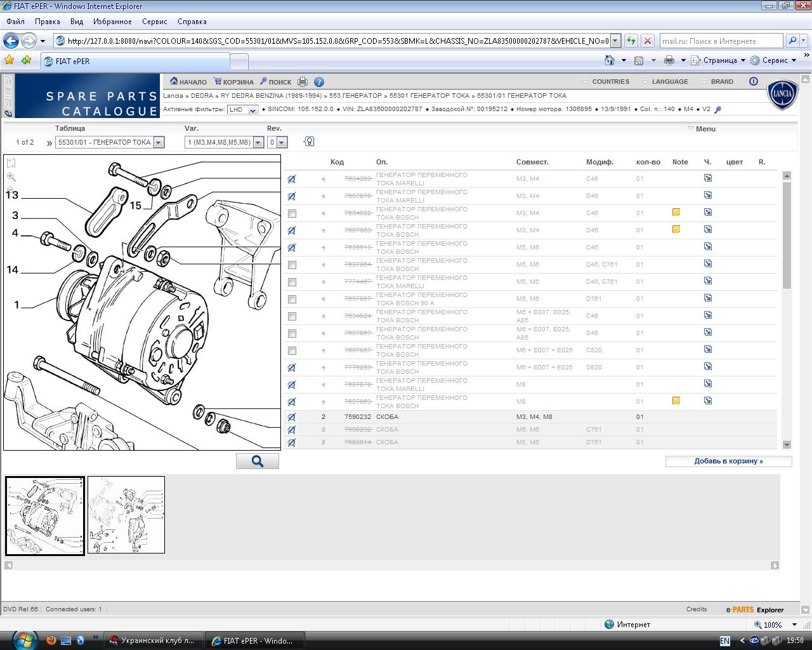Open Rev. dropdown
This screenshot has width=812, height=650.
[277, 142]
